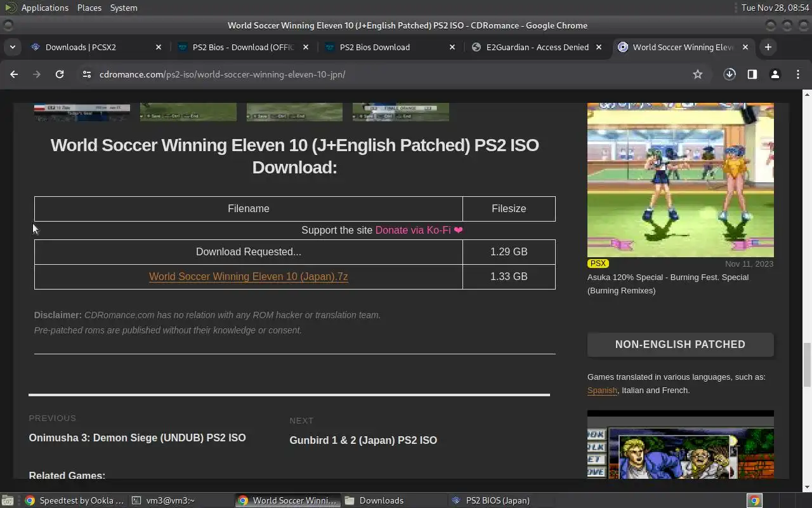
Task: Open previous post Onimusha 3: Demon Siege
Action: pos(137,438)
